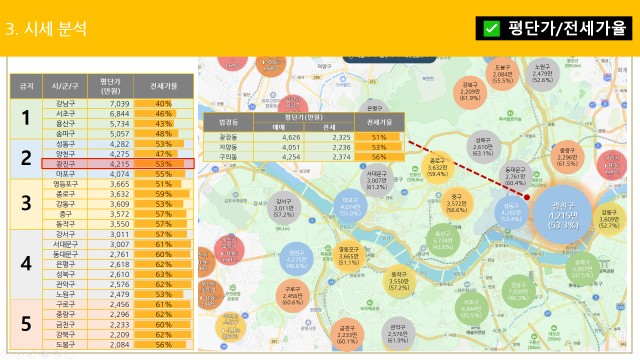Select tier number 1 in the 급지 column
This screenshot has height=360, width=640.
tap(26, 118)
